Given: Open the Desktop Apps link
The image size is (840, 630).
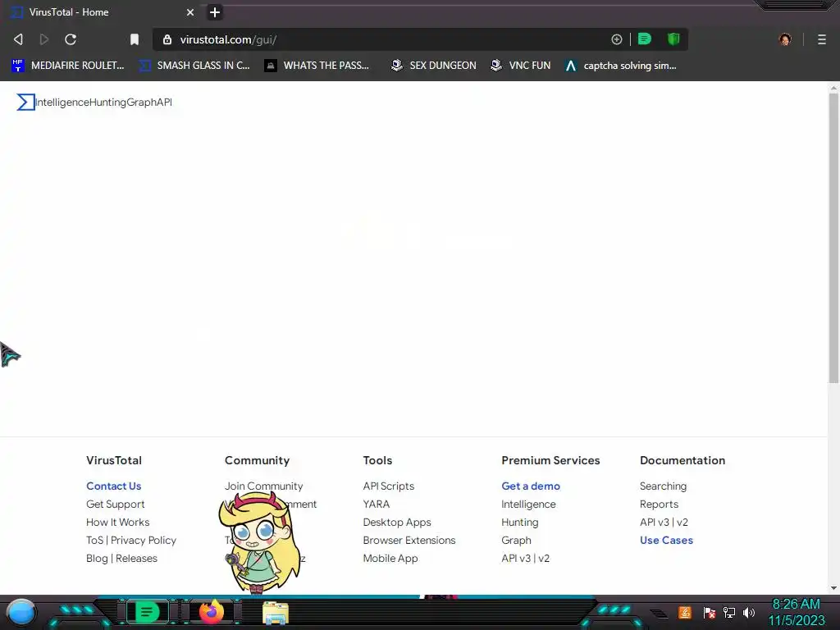Looking at the screenshot, I should (x=397, y=523).
